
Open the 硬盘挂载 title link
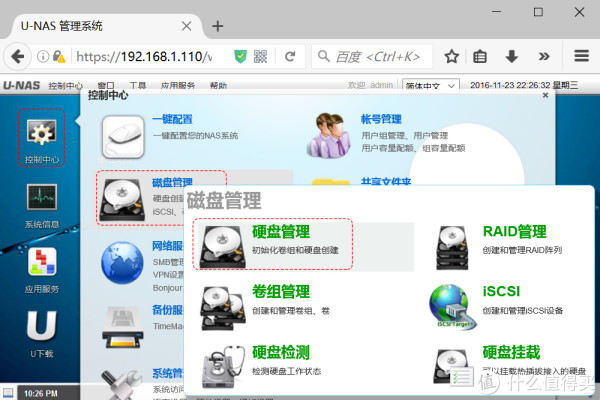512,352
